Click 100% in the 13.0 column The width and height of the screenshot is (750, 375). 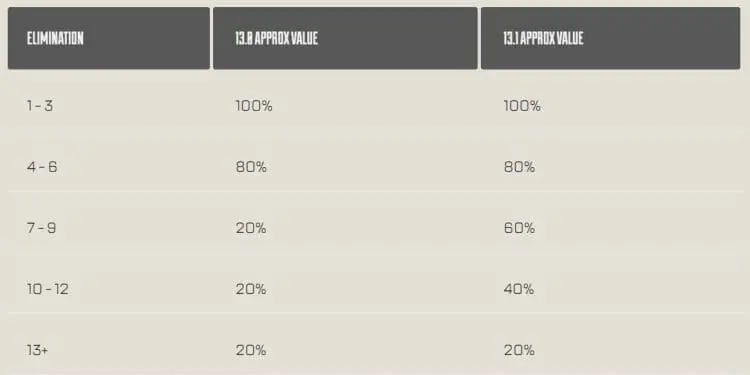[x=254, y=106]
